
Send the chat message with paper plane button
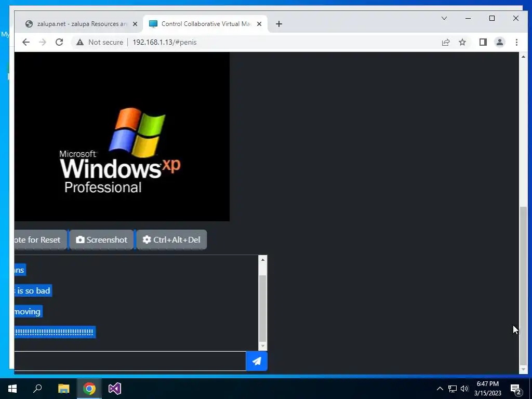coord(257,361)
